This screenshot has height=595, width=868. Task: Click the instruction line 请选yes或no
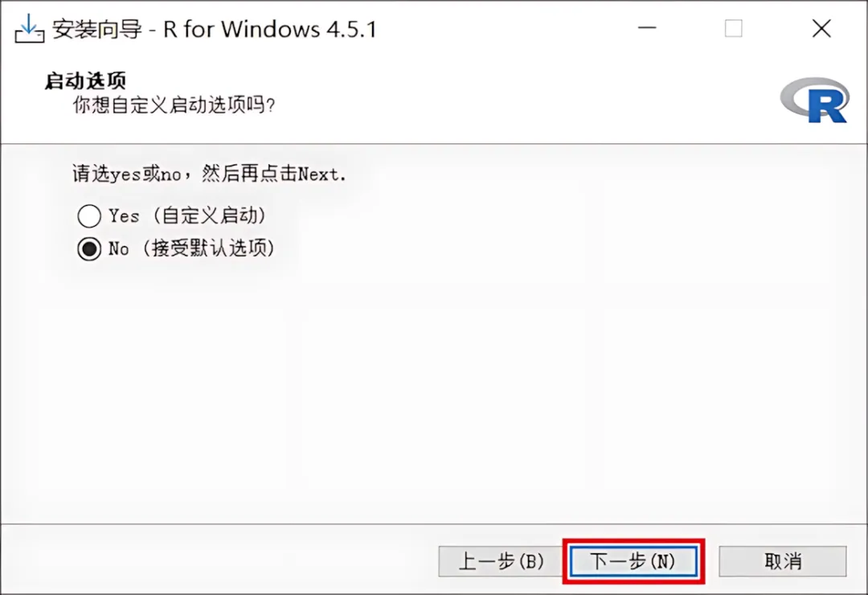click(209, 174)
